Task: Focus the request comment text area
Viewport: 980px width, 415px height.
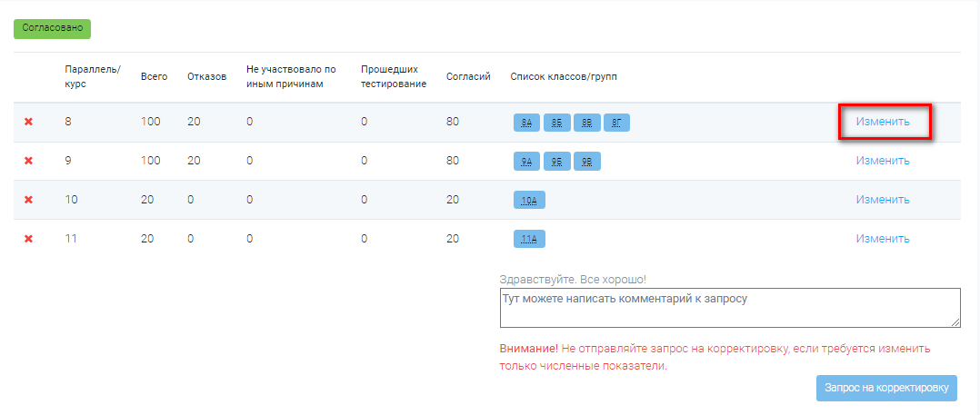Action: tap(730, 308)
